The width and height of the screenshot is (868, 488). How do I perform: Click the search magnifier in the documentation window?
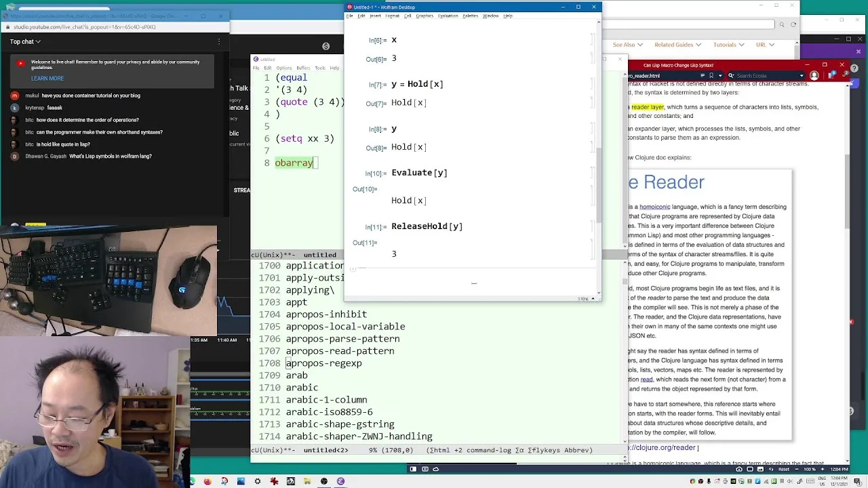tap(782, 24)
